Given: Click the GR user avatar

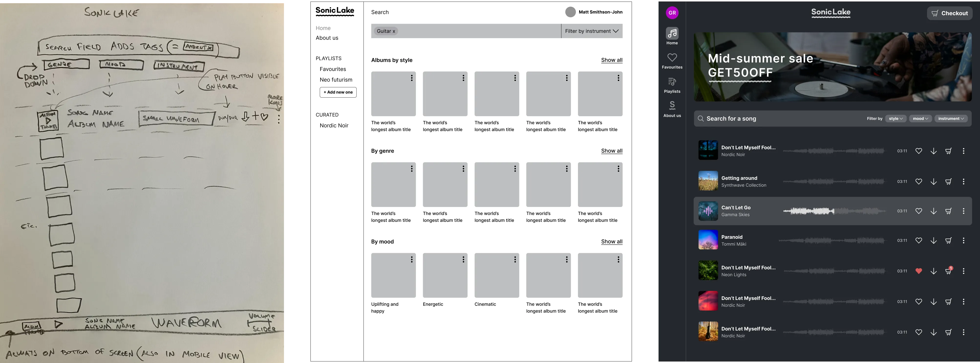Looking at the screenshot, I should pos(672,12).
